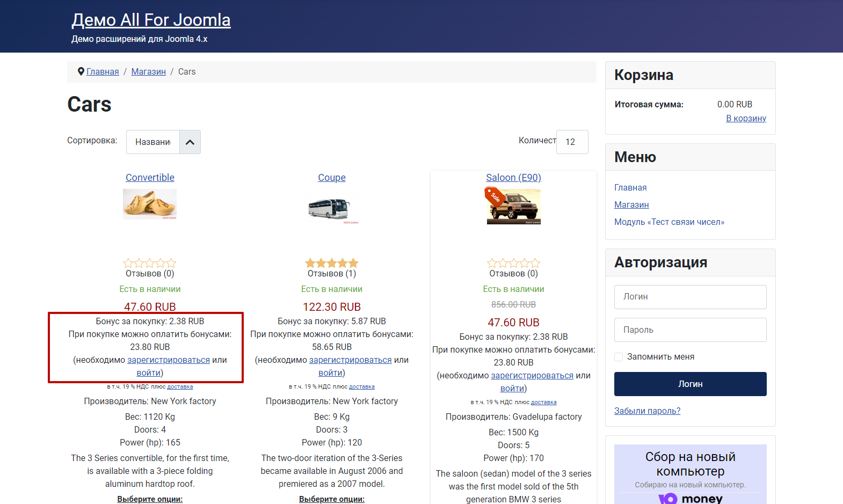Click Отзывов (1) under Coupe
This screenshot has height=504, width=843.
click(x=332, y=274)
